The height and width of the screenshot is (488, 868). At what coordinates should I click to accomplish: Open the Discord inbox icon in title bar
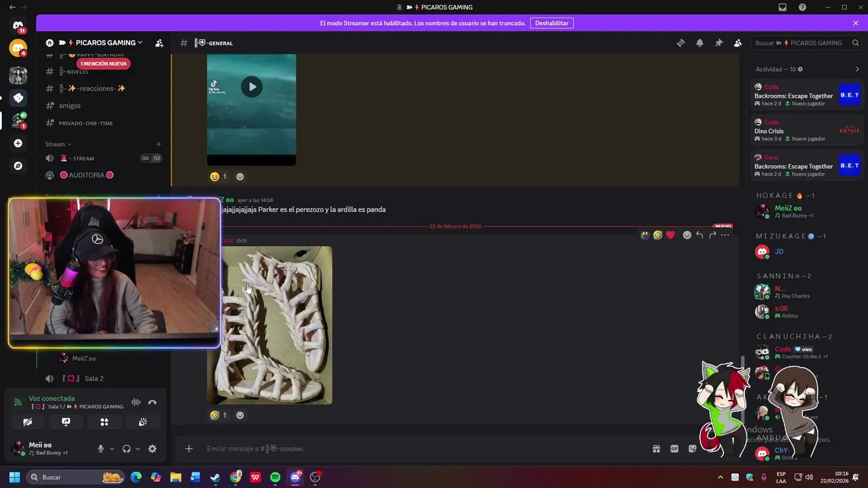point(783,7)
